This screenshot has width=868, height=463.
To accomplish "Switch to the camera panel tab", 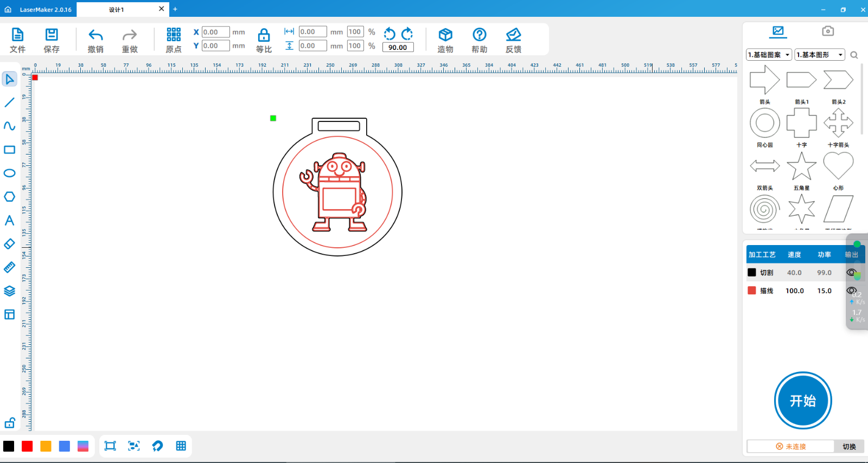I will coord(827,31).
